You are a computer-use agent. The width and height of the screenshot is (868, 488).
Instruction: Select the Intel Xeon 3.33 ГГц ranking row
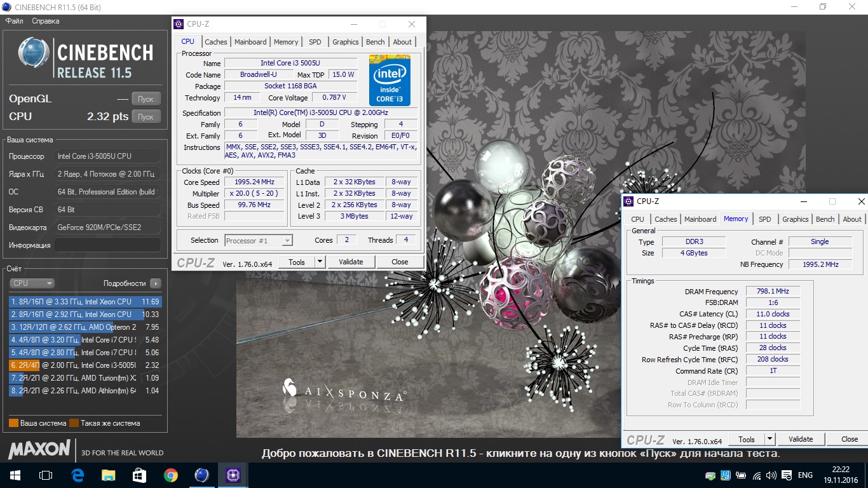point(85,302)
